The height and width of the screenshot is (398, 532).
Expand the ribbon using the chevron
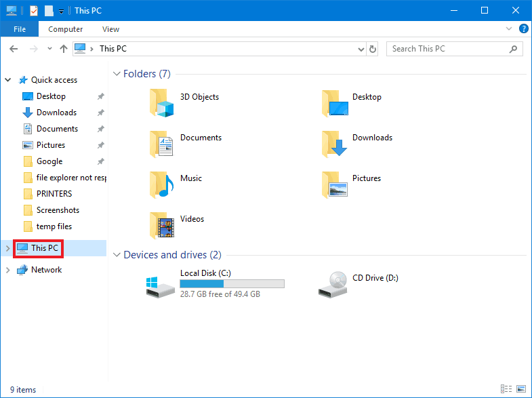pos(508,28)
